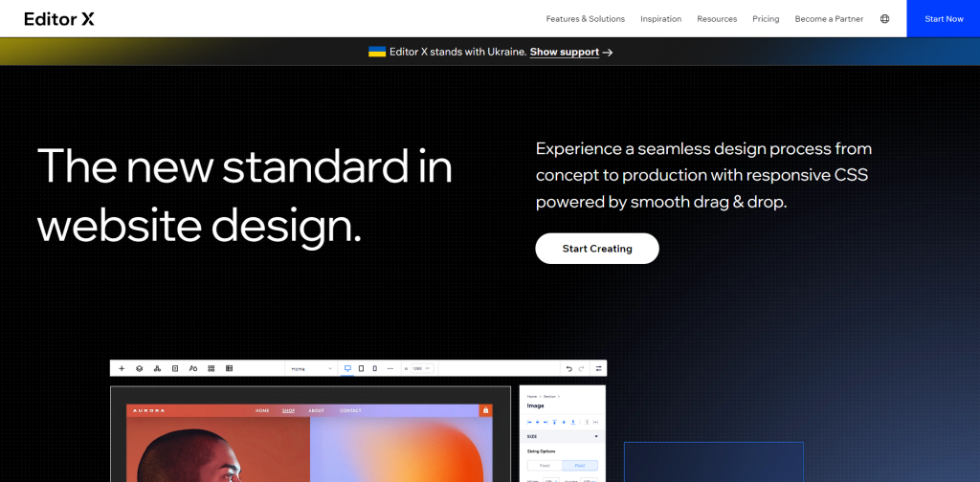Viewport: 980px width, 482px height.
Task: Click the distribute vertically icon
Action: coord(587,422)
